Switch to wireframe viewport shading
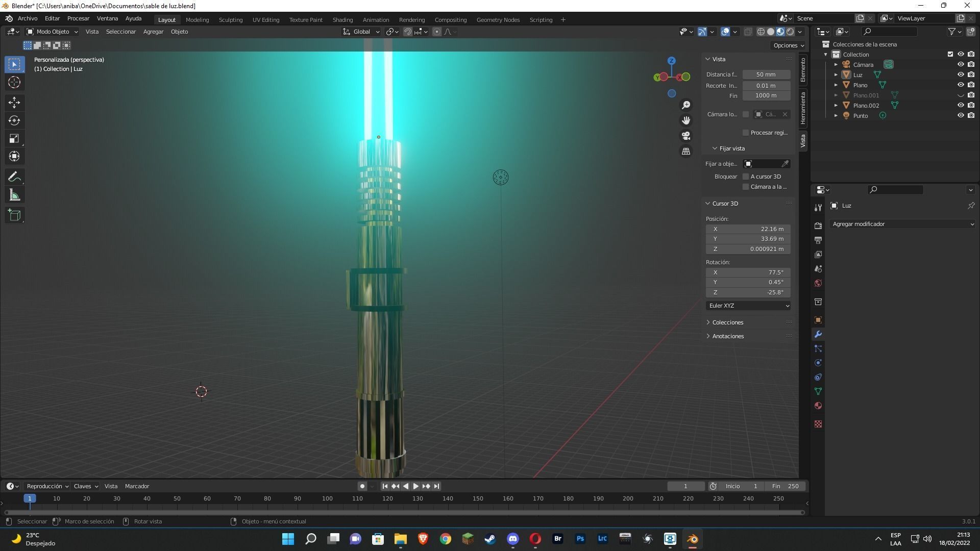 pos(761,32)
